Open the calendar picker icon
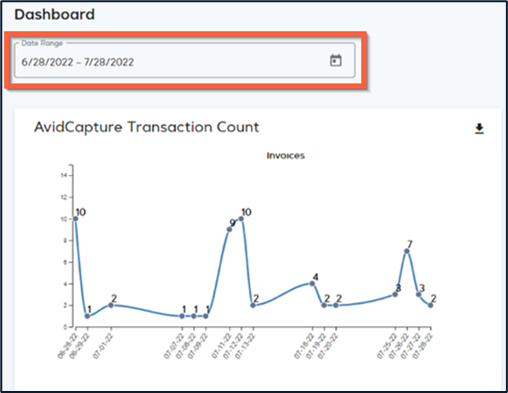Viewport: 508px width, 393px height. click(336, 61)
